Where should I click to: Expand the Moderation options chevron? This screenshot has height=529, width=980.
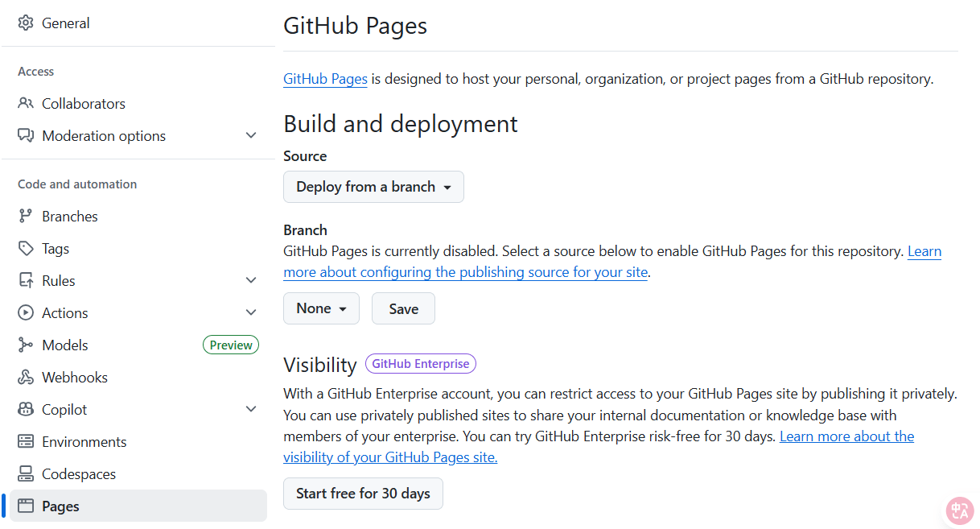click(x=251, y=136)
